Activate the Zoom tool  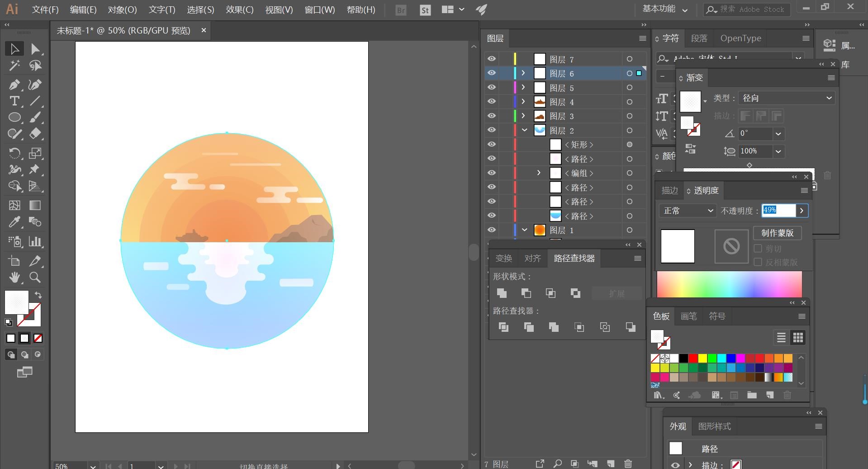pyautogui.click(x=35, y=277)
